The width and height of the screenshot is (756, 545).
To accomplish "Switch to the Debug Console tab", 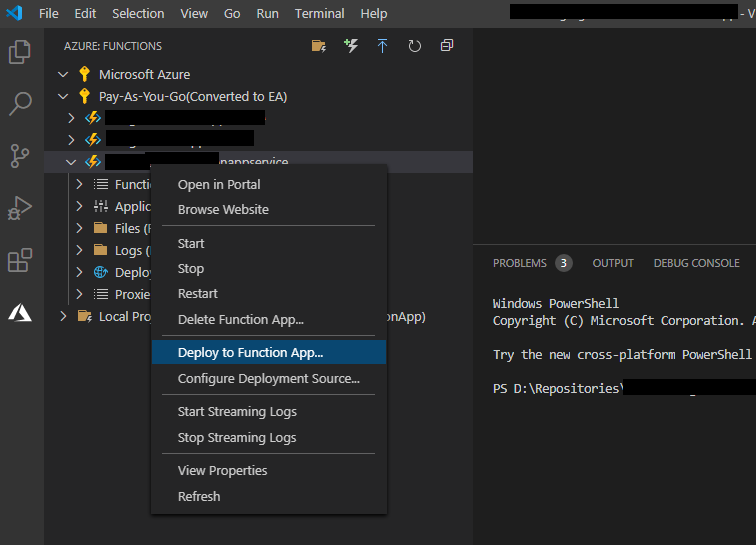I will pyautogui.click(x=696, y=263).
